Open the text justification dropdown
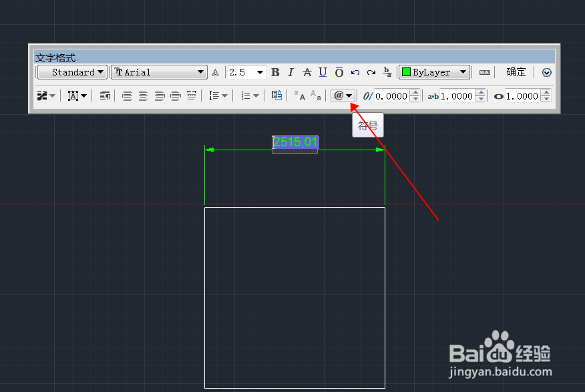Screen dimensions: 585x392 click(77, 96)
